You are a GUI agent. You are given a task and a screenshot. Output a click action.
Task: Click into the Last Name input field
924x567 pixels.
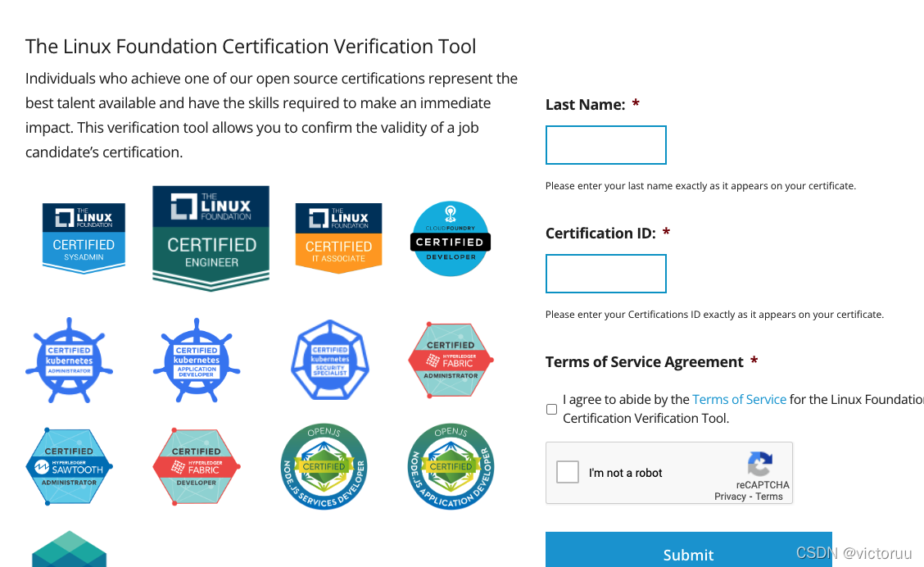click(x=606, y=145)
